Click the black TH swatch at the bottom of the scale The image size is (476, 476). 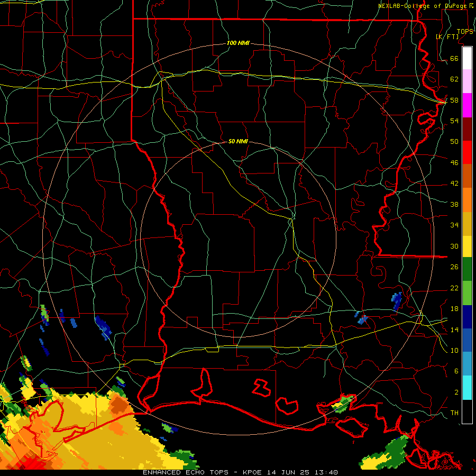[x=467, y=411]
